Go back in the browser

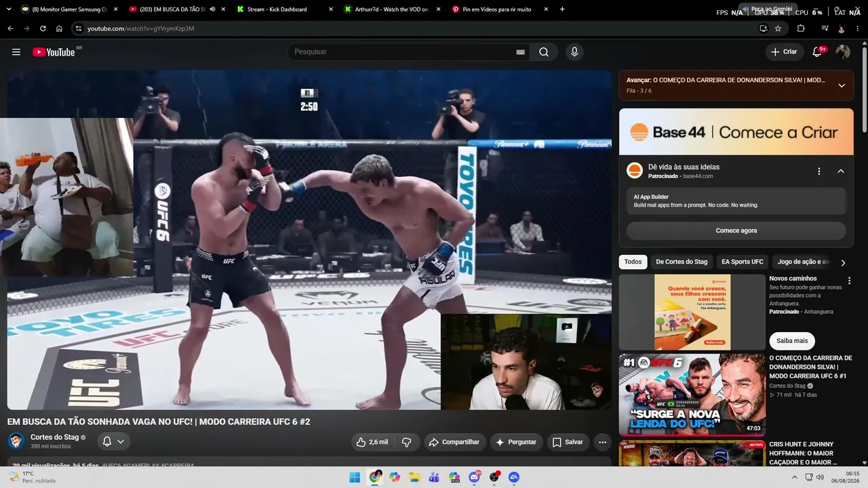[x=10, y=28]
